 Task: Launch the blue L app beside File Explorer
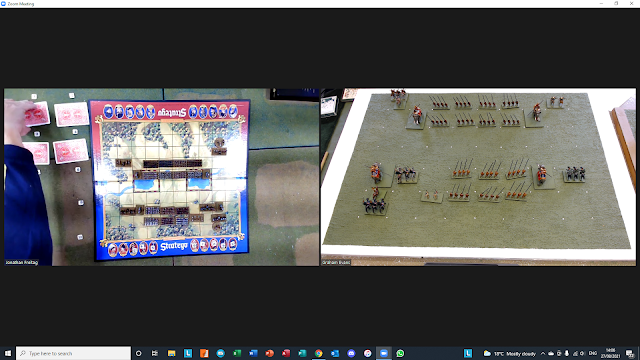pyautogui.click(x=188, y=353)
